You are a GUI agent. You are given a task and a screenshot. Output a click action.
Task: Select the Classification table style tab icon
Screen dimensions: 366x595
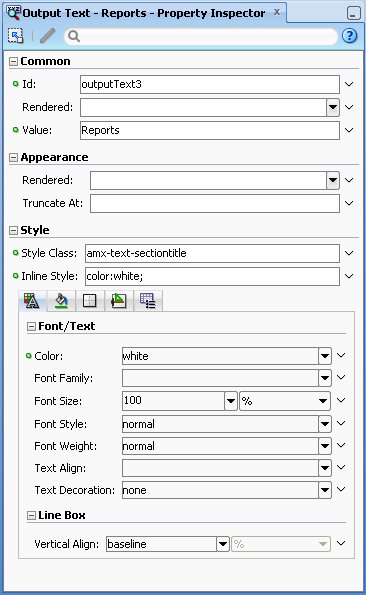coord(148,301)
